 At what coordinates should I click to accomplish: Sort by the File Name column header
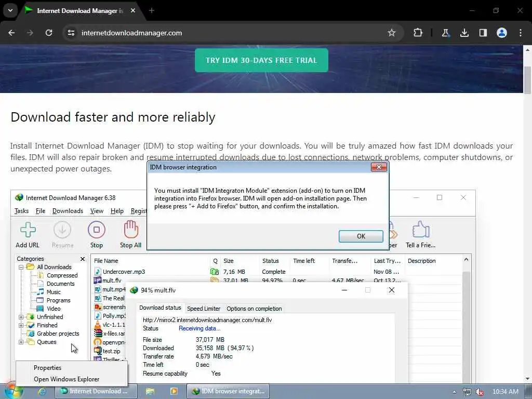[151, 261]
